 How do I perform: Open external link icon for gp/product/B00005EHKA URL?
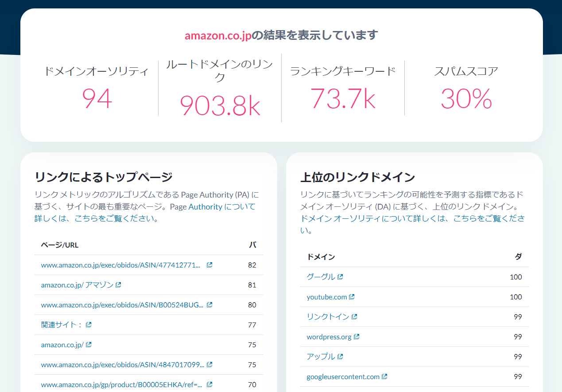[x=209, y=384]
